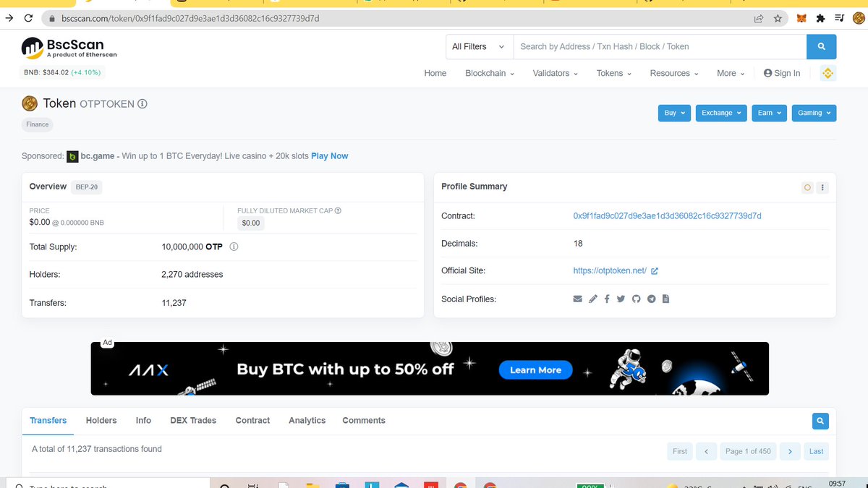The height and width of the screenshot is (488, 868).
Task: Select the Home menu item
Action: (435, 73)
